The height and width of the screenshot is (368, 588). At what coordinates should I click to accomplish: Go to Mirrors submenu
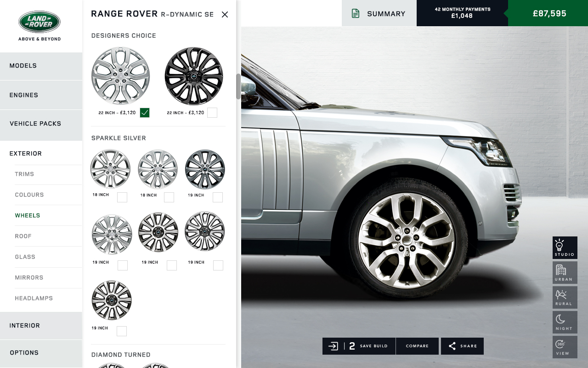[29, 278]
